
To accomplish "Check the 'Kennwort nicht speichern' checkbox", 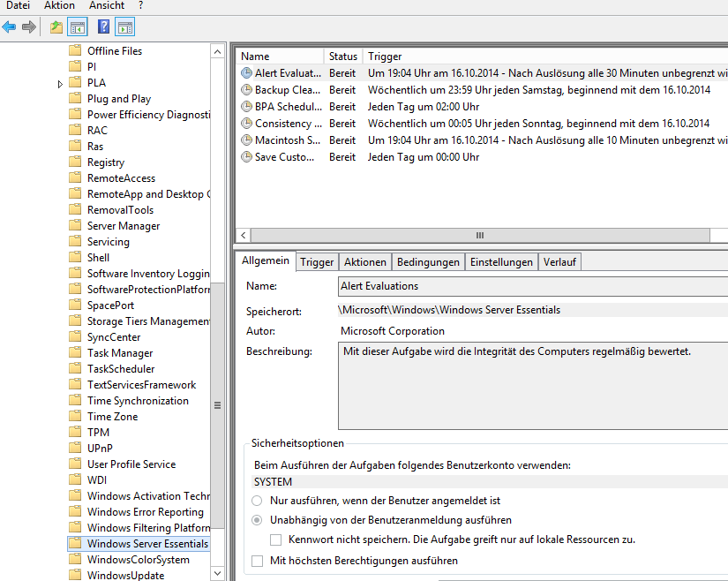I will [x=276, y=539].
